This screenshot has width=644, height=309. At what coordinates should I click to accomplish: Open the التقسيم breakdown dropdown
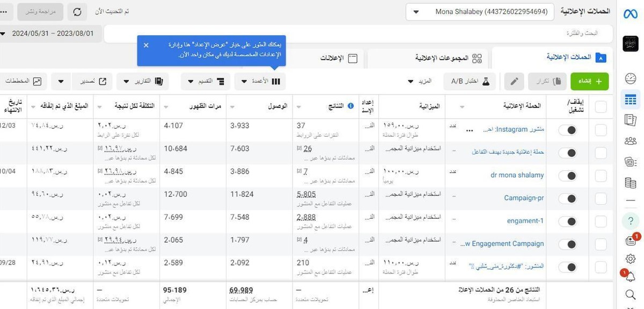(206, 81)
